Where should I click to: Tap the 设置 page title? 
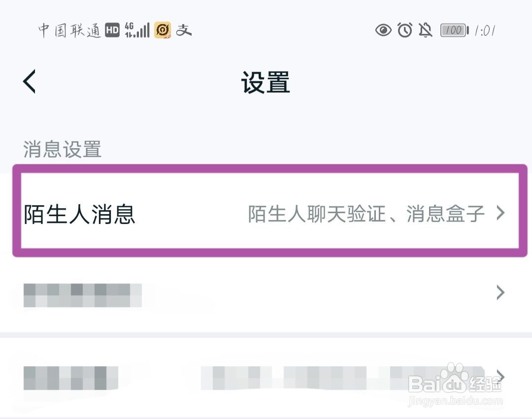(266, 82)
